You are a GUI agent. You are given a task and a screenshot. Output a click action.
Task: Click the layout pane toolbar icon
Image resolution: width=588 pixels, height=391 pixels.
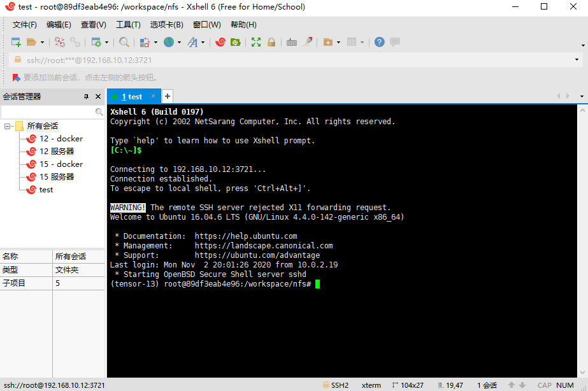tap(352, 42)
